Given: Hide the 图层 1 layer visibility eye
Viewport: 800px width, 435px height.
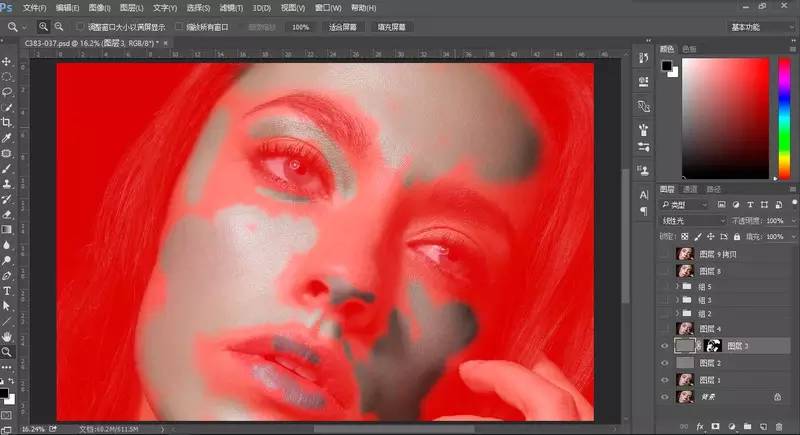Looking at the screenshot, I should click(x=665, y=380).
